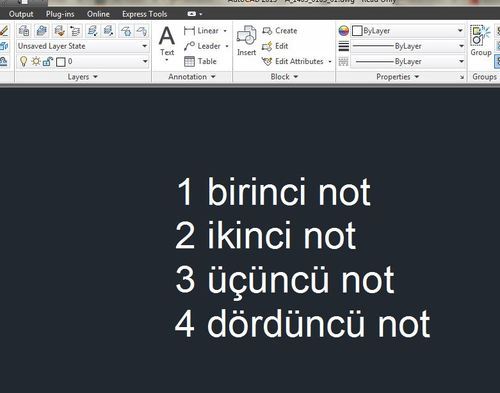
Task: Open the Unsaved Layer State dropdown
Action: tap(83, 46)
